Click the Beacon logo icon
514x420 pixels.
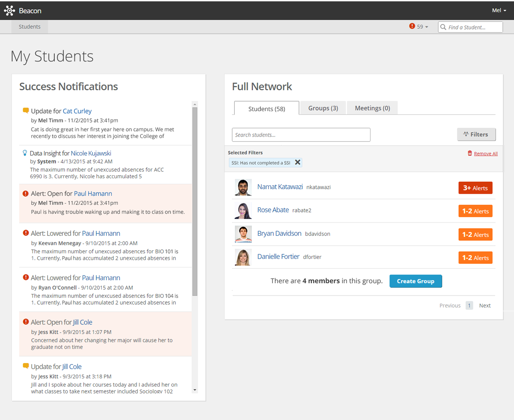click(9, 10)
